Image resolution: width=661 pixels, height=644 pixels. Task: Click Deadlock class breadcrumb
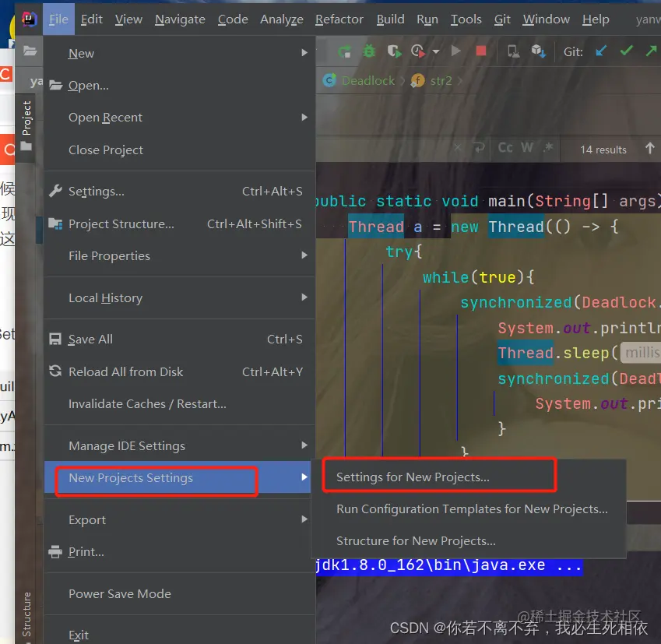[x=359, y=80]
